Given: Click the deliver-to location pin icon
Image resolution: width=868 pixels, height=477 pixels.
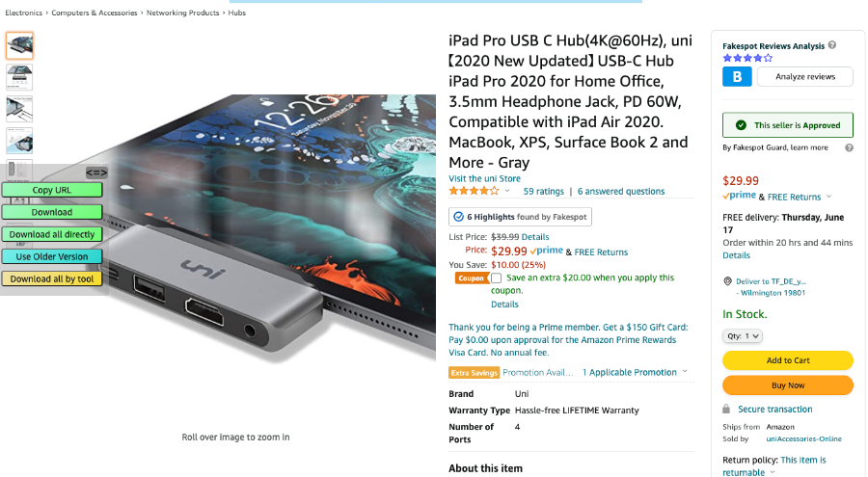Looking at the screenshot, I should pyautogui.click(x=727, y=281).
